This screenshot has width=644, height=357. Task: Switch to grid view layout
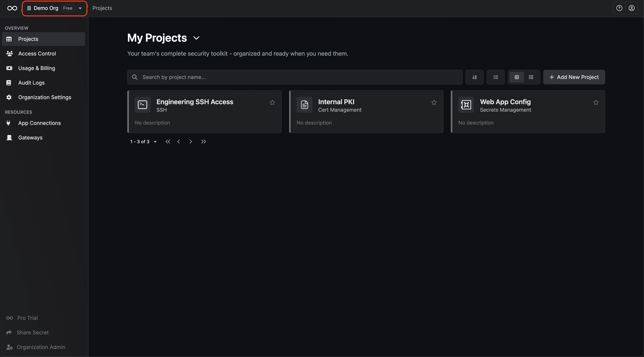click(x=517, y=77)
